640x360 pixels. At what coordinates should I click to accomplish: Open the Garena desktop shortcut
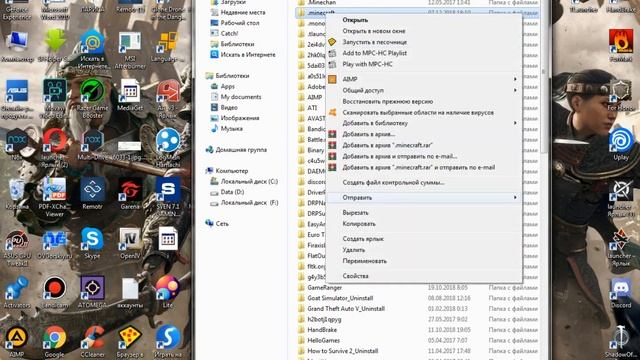pos(130,194)
